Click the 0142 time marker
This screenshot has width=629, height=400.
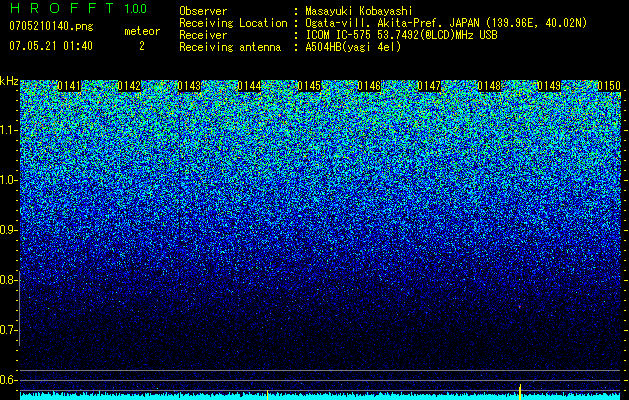129,86
